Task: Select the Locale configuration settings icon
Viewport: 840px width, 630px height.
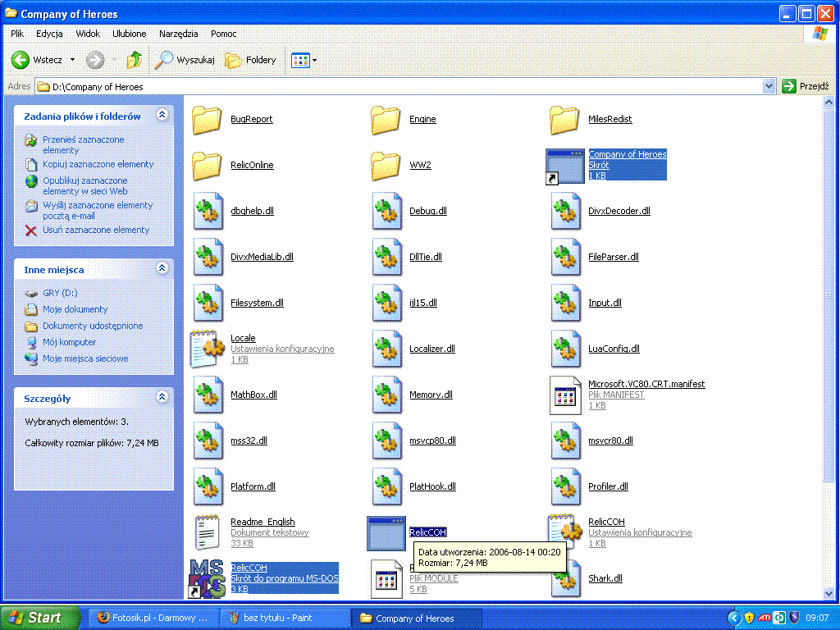Action: [x=208, y=349]
